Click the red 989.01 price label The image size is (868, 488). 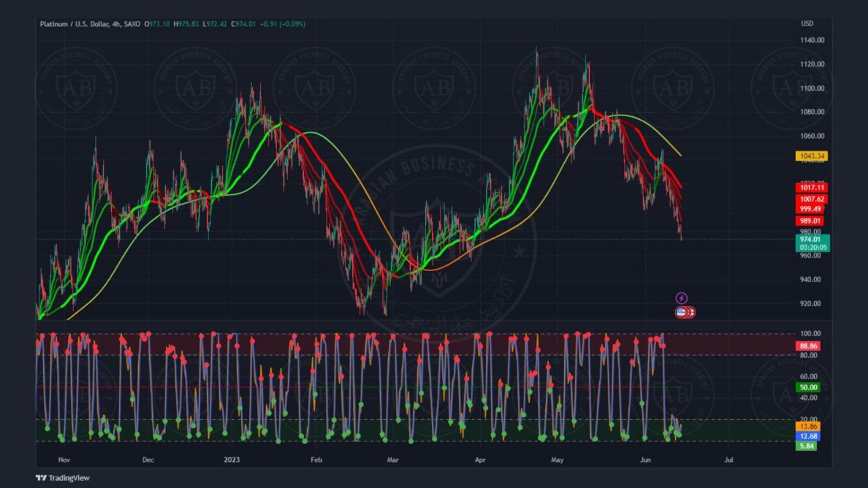(x=810, y=221)
